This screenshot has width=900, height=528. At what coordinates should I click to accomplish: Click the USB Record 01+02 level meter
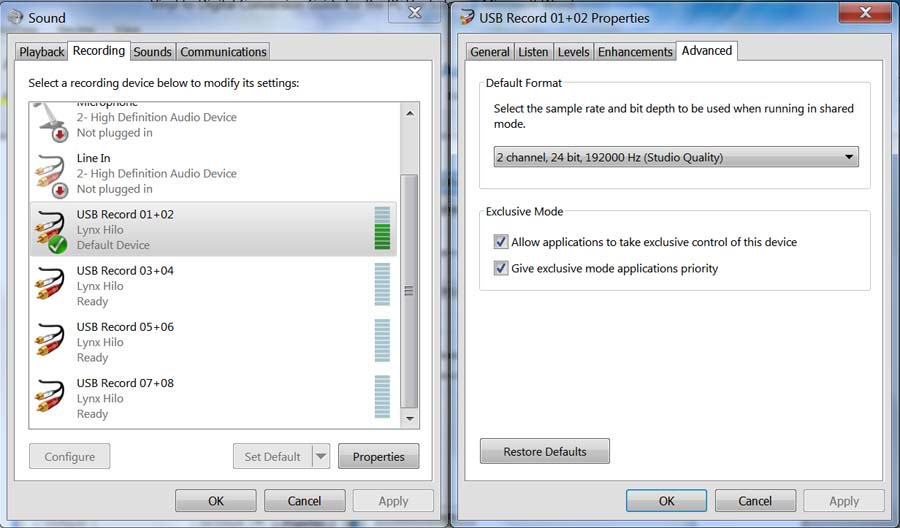pyautogui.click(x=382, y=229)
